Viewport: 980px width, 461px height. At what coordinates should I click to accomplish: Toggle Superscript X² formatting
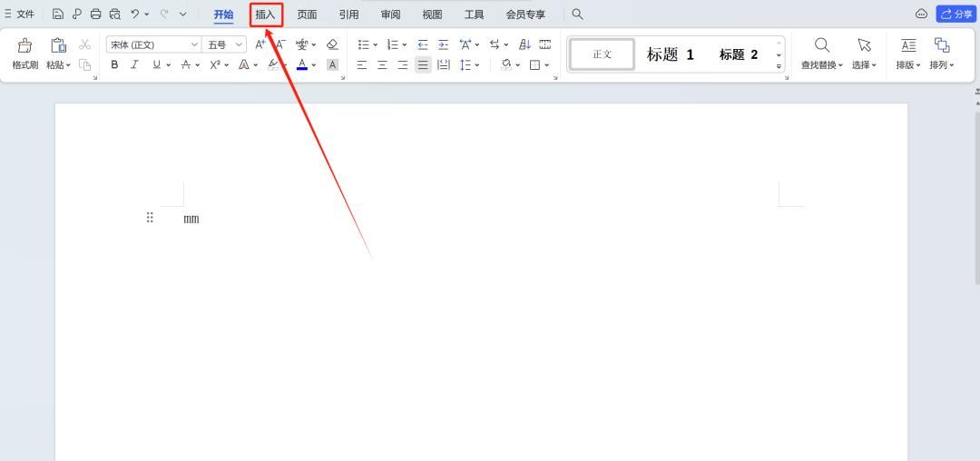(215, 64)
